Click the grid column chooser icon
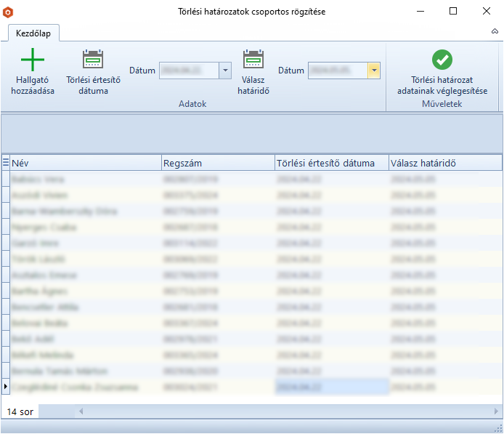The height and width of the screenshot is (434, 504). tap(6, 163)
